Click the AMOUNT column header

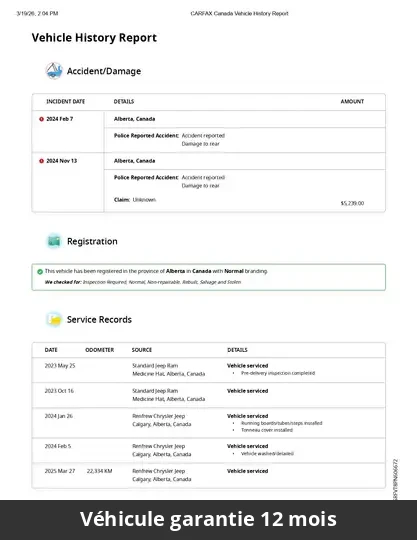(x=352, y=102)
